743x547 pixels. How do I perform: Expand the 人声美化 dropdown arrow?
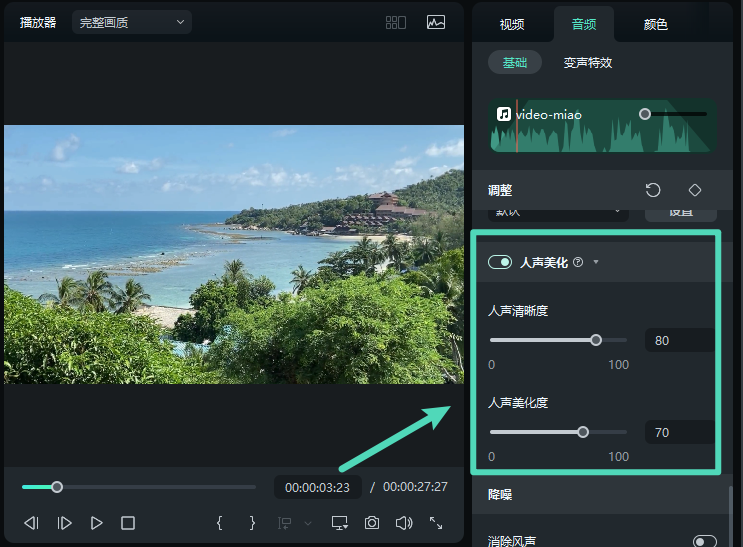[596, 262]
